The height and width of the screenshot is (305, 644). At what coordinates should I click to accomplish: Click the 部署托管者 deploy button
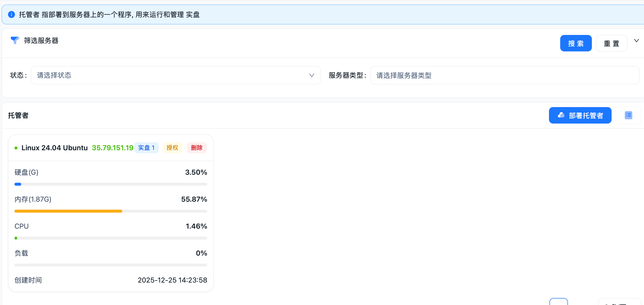(x=580, y=115)
